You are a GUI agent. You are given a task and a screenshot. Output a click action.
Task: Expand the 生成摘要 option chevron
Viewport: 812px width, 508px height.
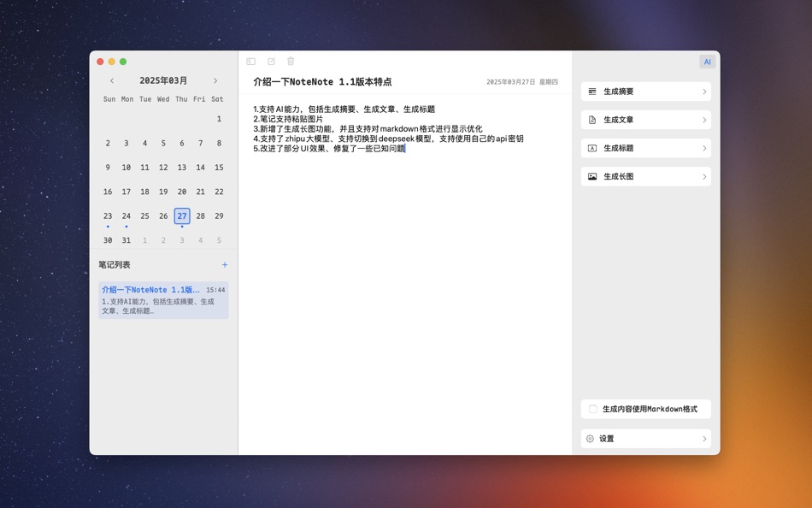[704, 91]
